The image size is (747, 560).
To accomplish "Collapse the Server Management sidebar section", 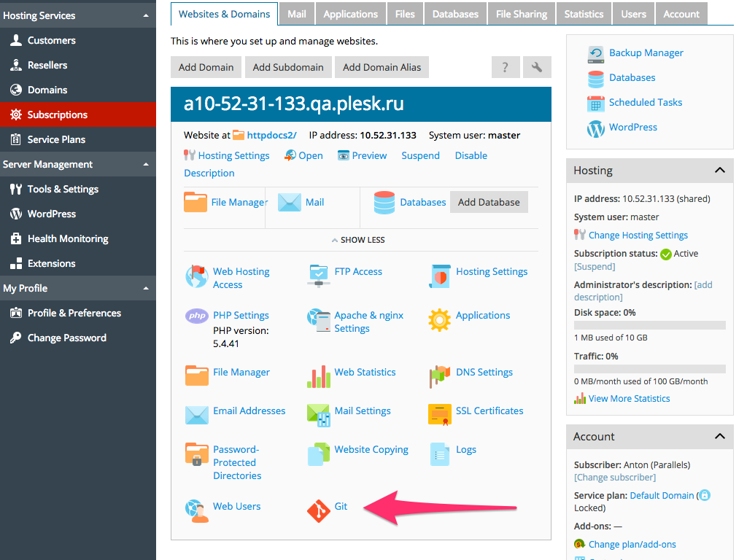I will coord(147,164).
